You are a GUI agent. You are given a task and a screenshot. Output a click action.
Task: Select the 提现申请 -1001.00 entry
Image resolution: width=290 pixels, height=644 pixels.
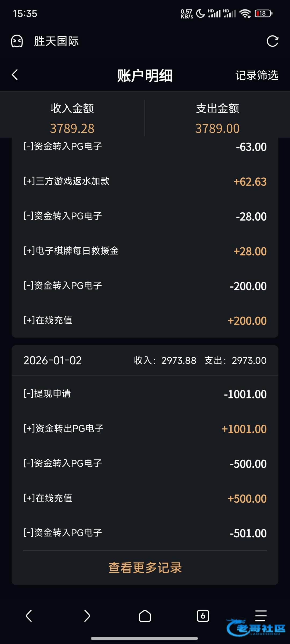[145, 394]
